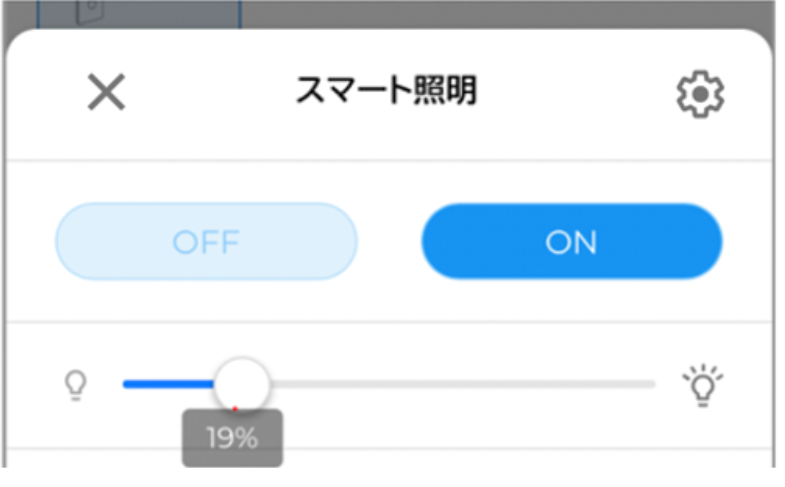Click the dim bulb minimum brightness icon
The width and height of the screenshot is (785, 487).
pos(76,383)
